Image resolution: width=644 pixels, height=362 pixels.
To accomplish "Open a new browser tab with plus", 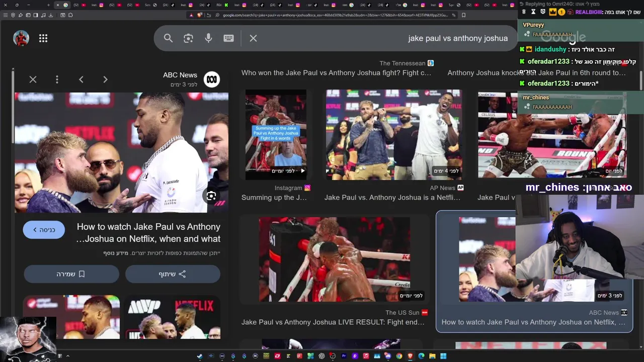I will pos(48,5).
